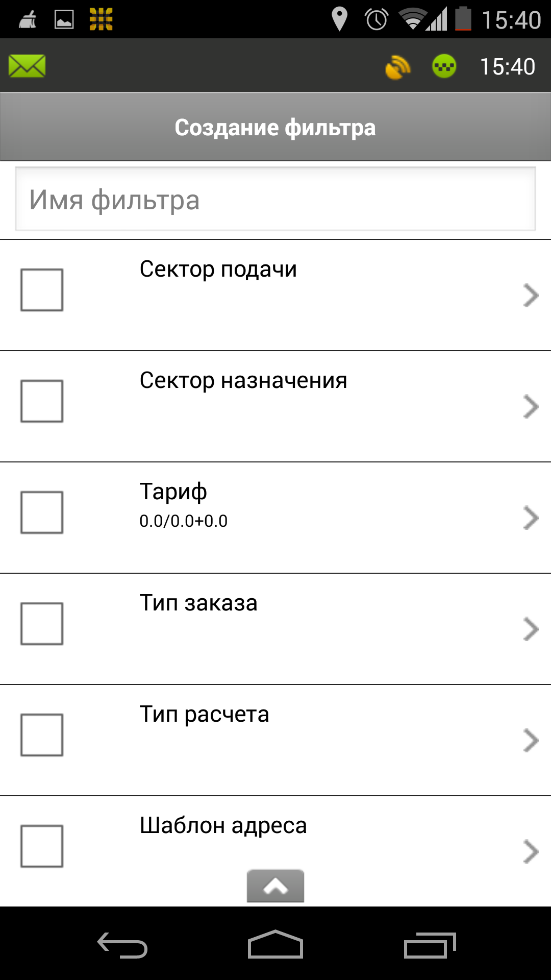Viewport: 551px width, 980px height.
Task: Enable the Сектор подачи checkbox
Action: tap(42, 290)
